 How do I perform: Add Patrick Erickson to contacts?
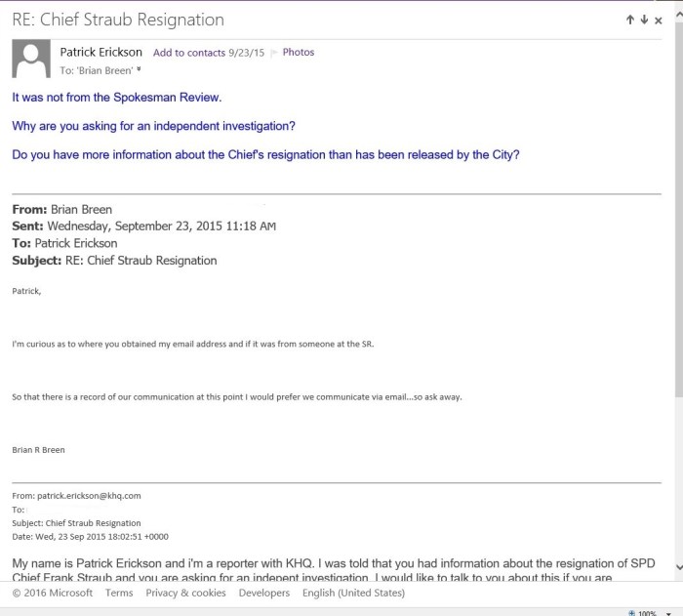click(189, 53)
